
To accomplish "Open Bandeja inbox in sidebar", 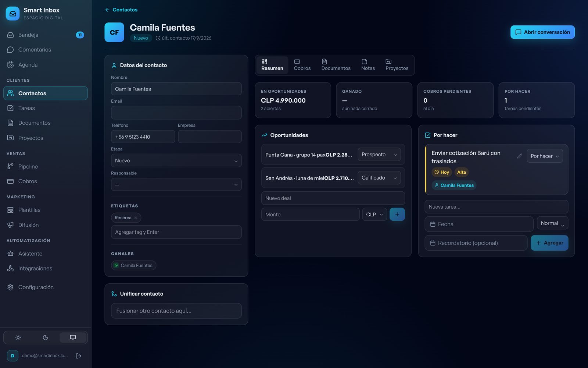I will (46, 35).
